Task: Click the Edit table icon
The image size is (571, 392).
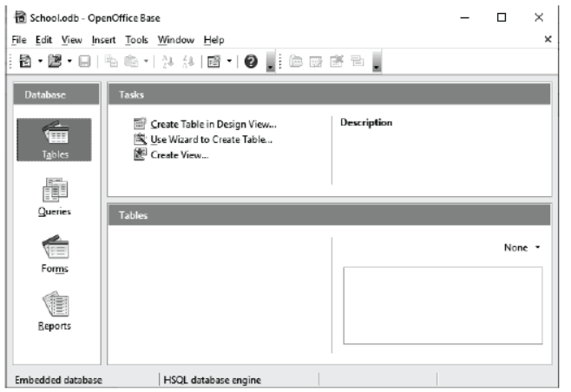Action: (x=316, y=62)
